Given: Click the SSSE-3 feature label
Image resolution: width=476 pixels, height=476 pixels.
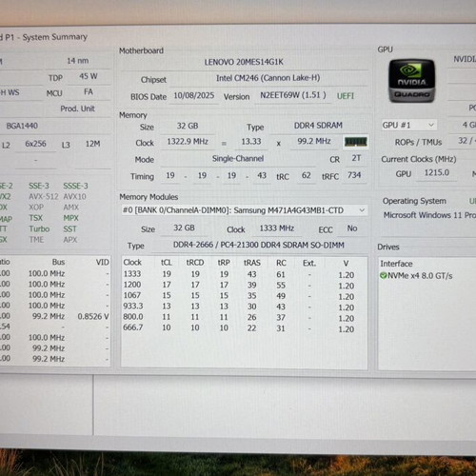Looking at the screenshot, I should click(75, 186).
